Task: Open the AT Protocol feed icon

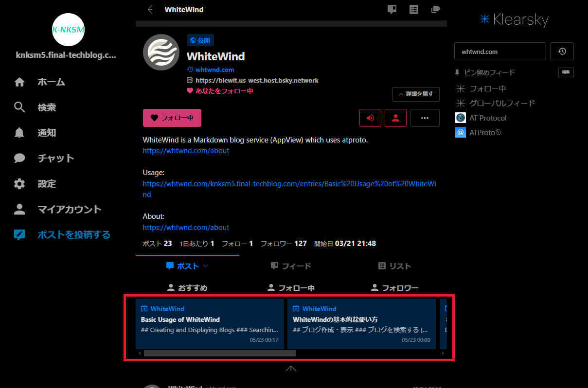Action: [461, 118]
